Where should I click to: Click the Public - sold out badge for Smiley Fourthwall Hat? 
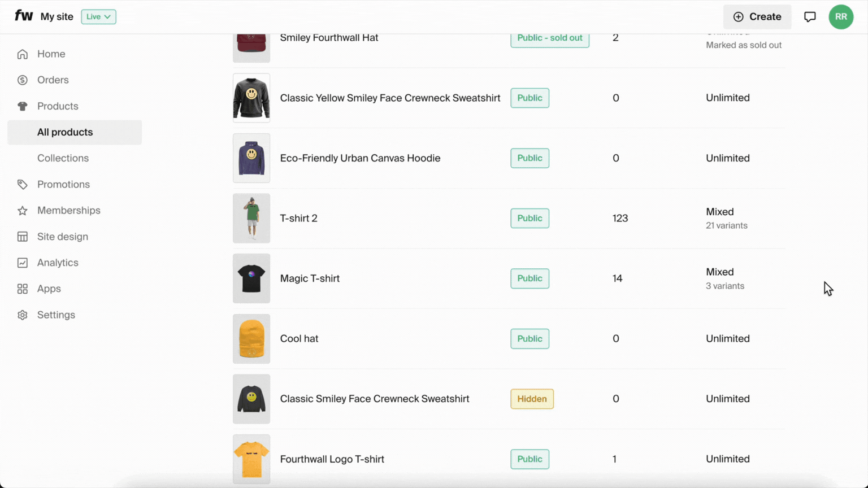[x=549, y=37]
